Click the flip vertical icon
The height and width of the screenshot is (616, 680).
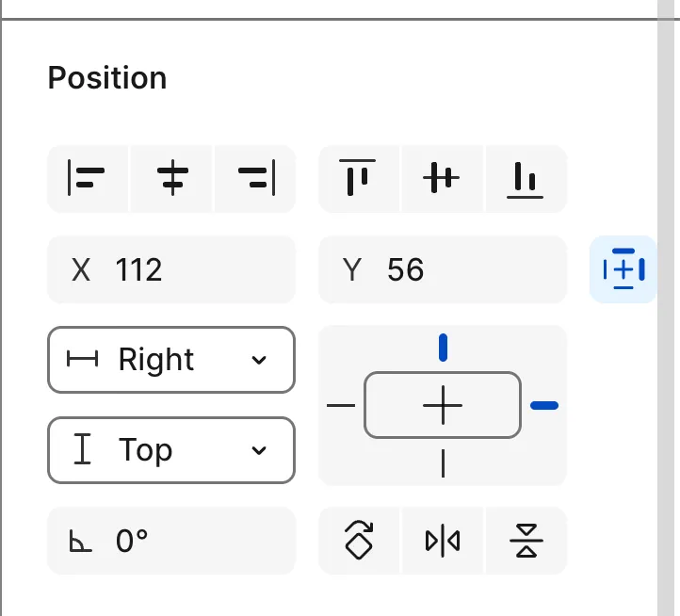pos(526,541)
